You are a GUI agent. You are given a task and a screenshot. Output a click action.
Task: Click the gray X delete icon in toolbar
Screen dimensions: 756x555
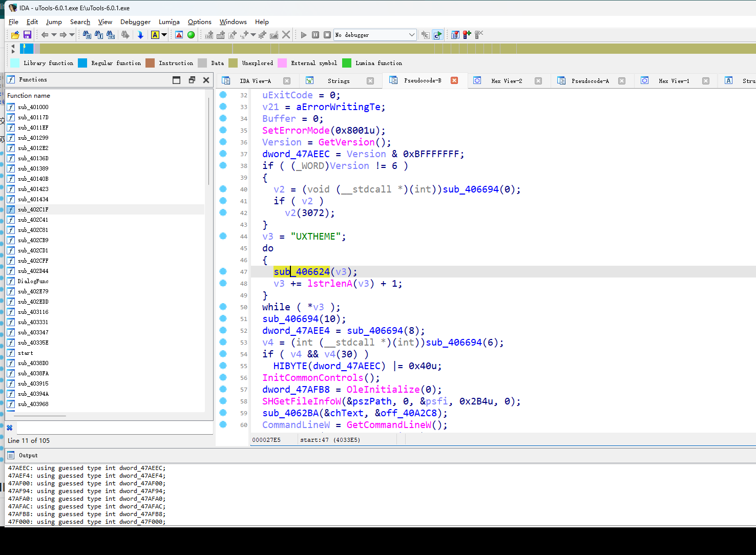point(286,35)
